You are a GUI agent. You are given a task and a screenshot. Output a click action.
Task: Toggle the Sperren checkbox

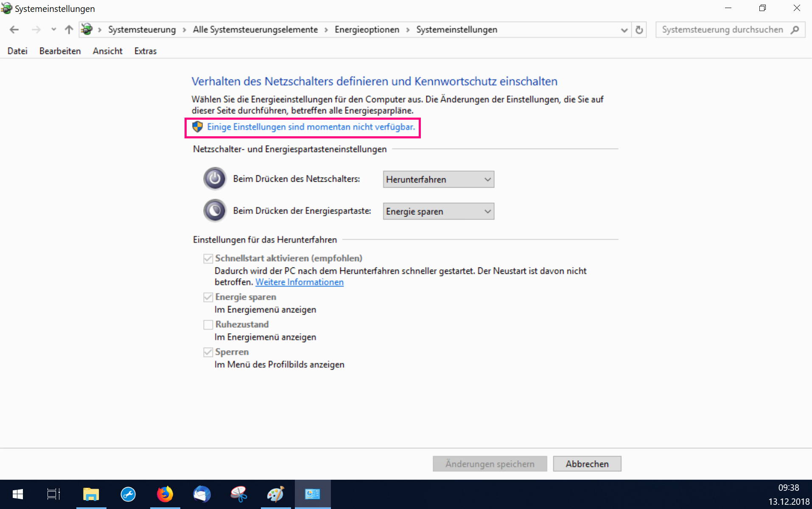coord(208,352)
